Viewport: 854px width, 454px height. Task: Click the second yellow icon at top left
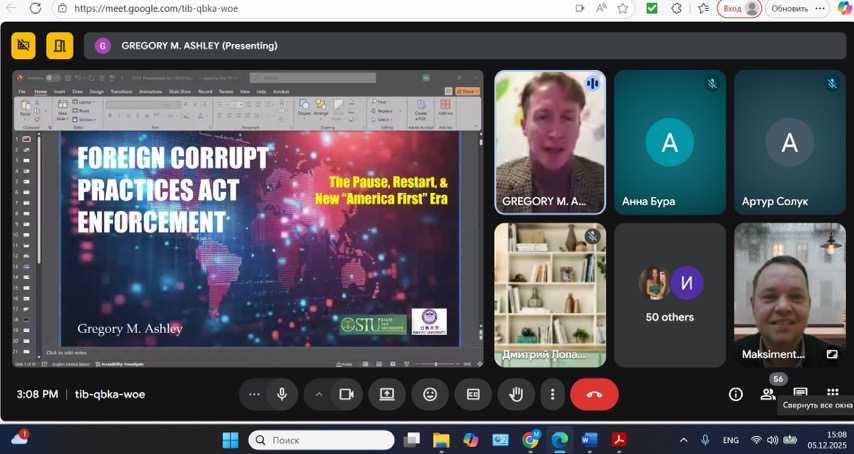(60, 45)
